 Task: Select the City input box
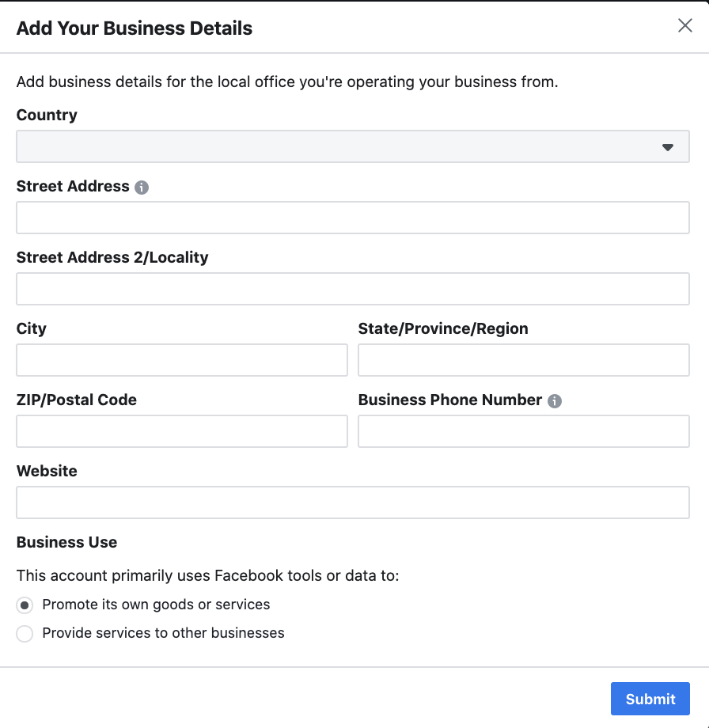tap(182, 360)
